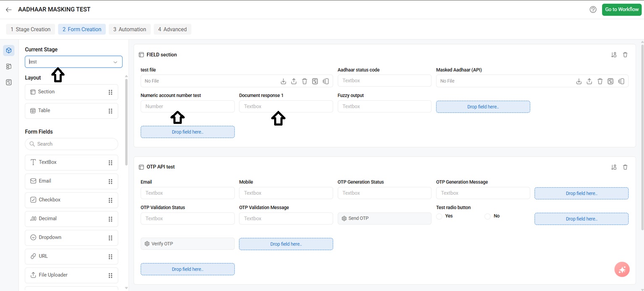Image resolution: width=644 pixels, height=291 pixels.
Task: Open the Advanced tab
Action: pos(173,29)
